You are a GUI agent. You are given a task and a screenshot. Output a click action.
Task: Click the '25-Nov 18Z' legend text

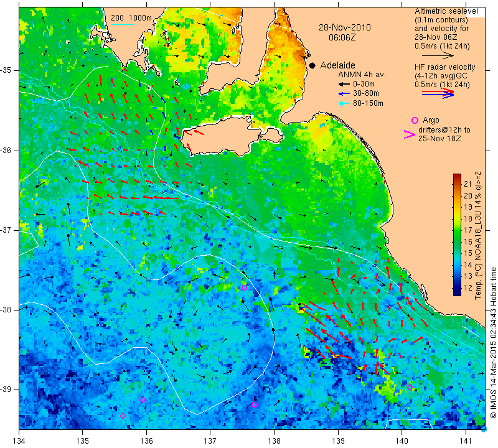click(x=439, y=138)
